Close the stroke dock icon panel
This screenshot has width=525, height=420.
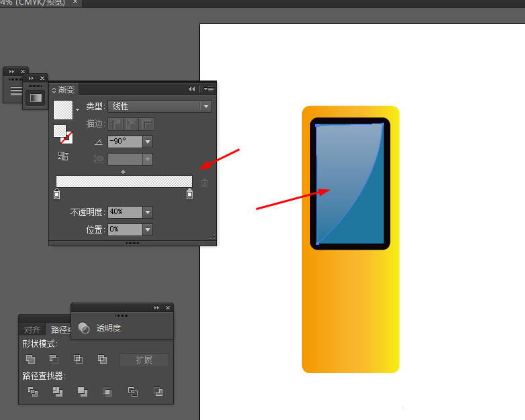(23, 71)
